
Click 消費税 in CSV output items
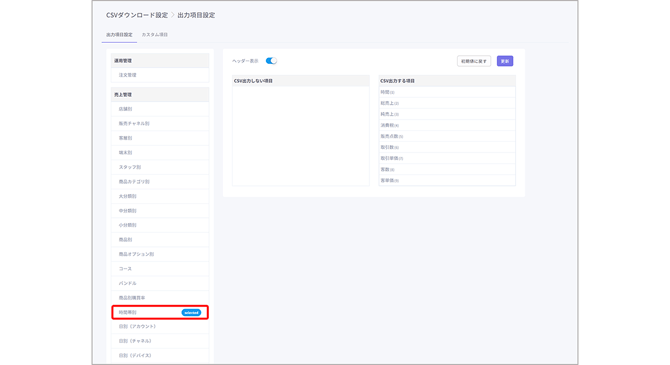(447, 125)
